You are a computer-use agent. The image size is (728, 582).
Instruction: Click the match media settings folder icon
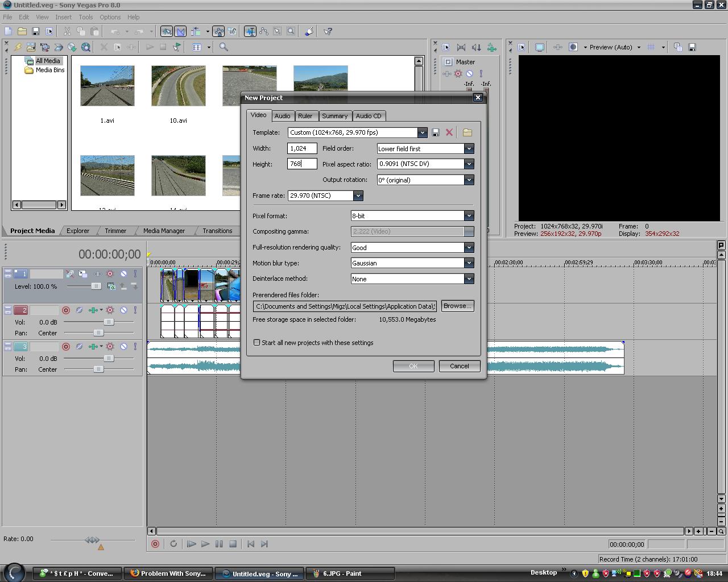(x=467, y=132)
